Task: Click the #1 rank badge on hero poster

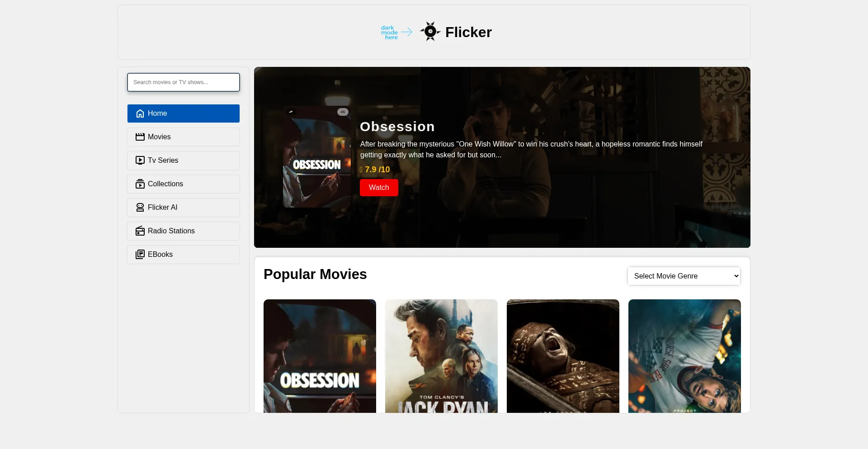Action: (x=343, y=112)
